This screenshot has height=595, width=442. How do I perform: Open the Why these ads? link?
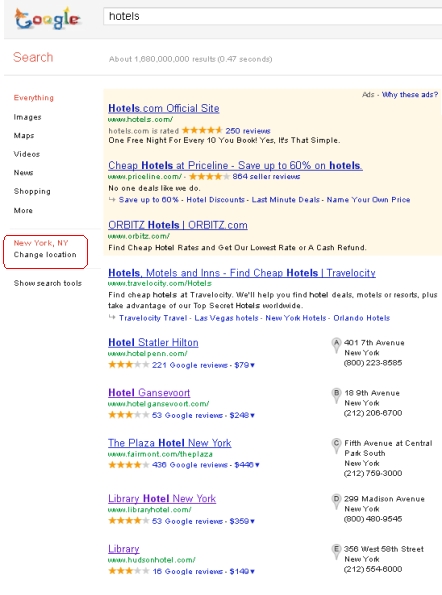point(410,94)
